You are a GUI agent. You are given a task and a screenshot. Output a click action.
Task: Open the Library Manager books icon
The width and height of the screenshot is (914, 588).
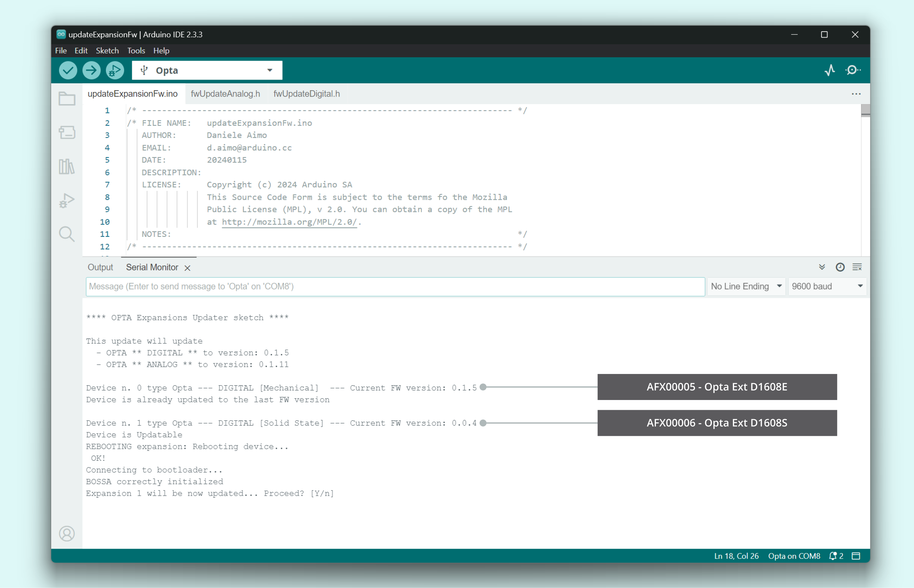67,167
